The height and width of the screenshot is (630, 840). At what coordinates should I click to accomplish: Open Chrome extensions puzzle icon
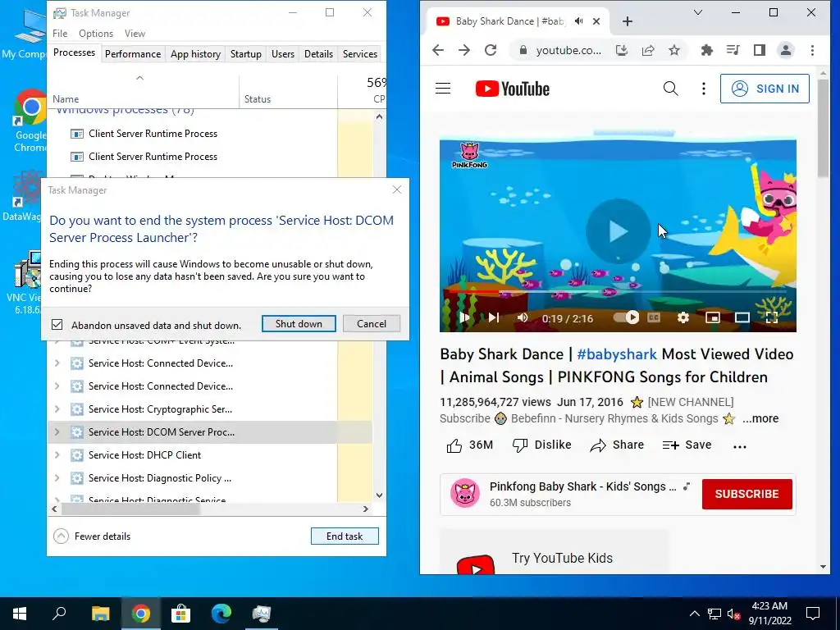[x=707, y=50]
